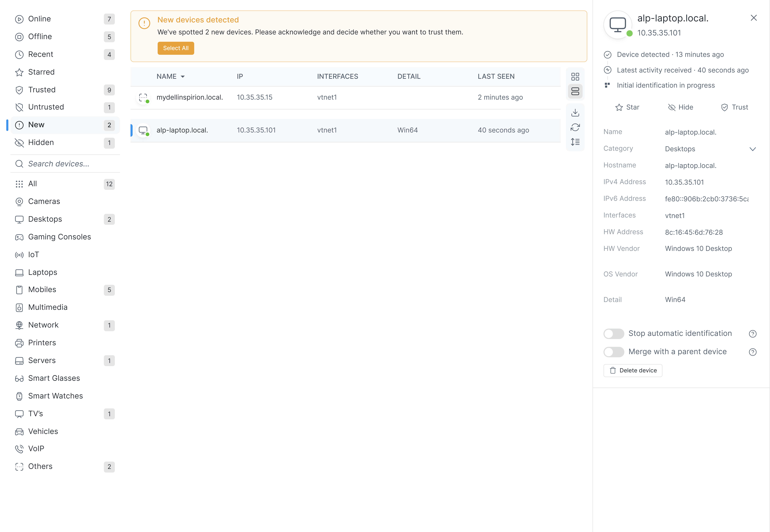Click the Device detected checkmark icon

point(607,55)
